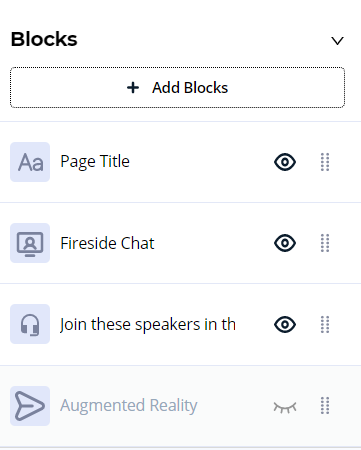Image resolution: width=361 pixels, height=450 pixels.
Task: Click the Blocks section heading
Action: click(x=44, y=39)
